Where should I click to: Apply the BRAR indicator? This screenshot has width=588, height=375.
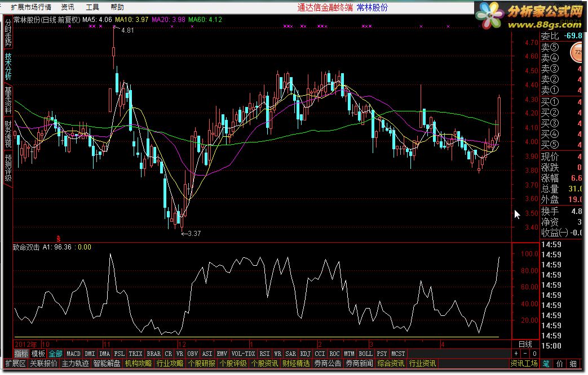tap(154, 354)
